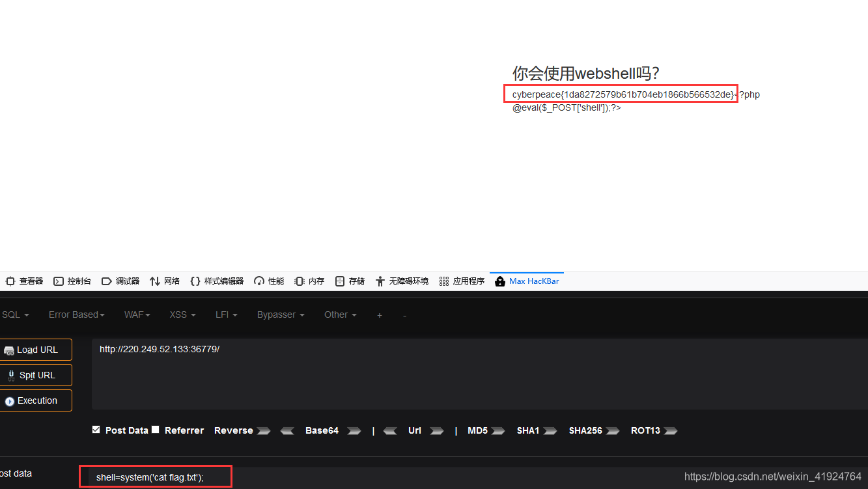Open the Style Editor (样式编辑器) tab
868x489 pixels.
coord(217,281)
